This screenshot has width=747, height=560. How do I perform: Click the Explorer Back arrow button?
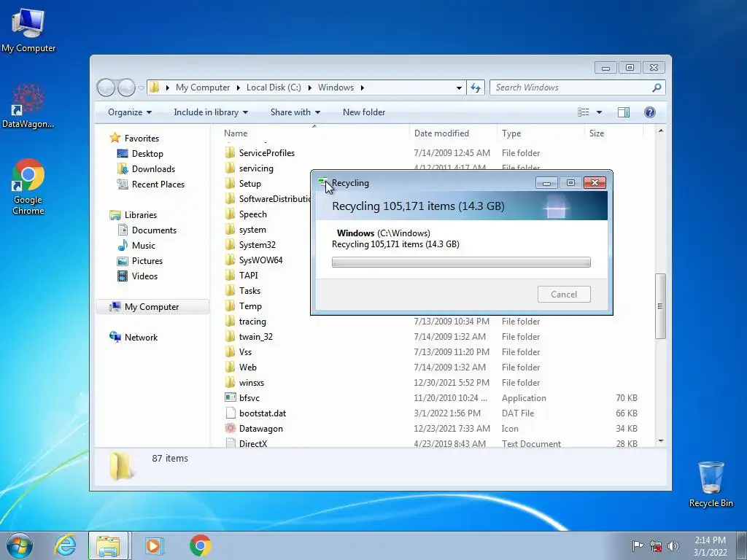tap(106, 87)
